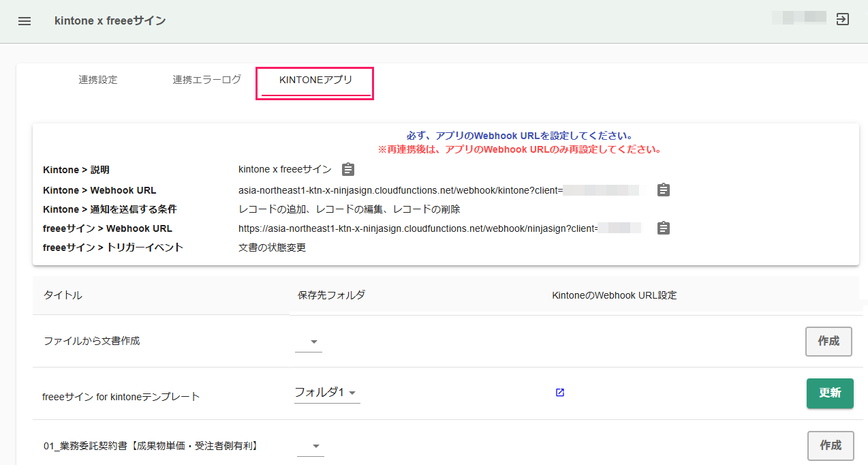Click the kintone x freeeサイン header title
868x465 pixels.
point(110,21)
